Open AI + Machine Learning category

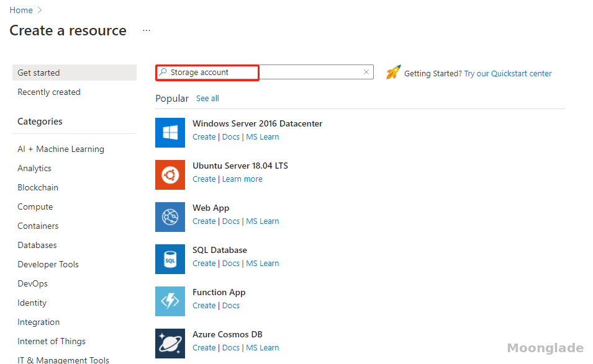point(60,149)
